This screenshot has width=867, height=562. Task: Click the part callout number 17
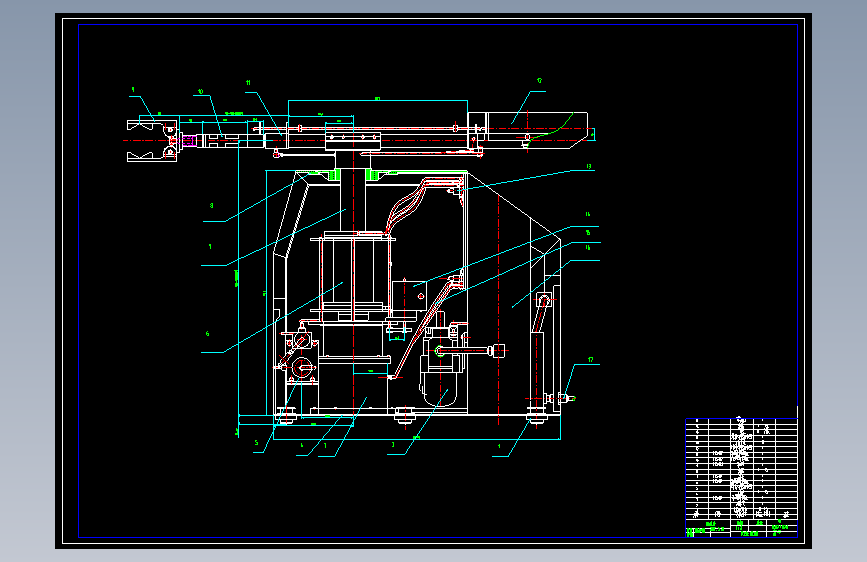pos(591,360)
